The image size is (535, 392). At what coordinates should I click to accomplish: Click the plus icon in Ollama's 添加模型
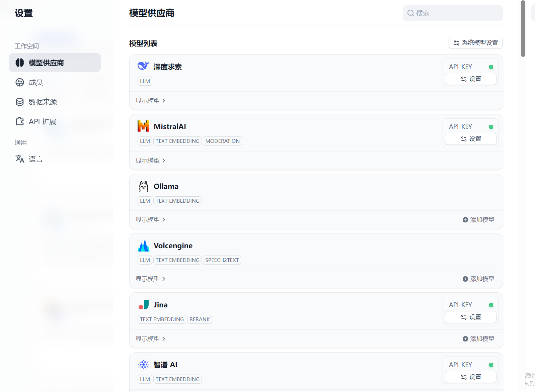pyautogui.click(x=465, y=220)
